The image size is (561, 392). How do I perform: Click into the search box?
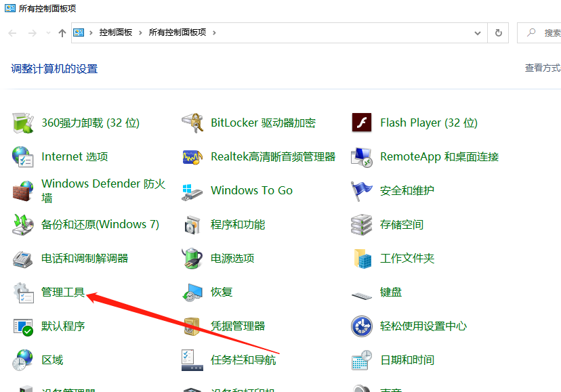click(539, 33)
